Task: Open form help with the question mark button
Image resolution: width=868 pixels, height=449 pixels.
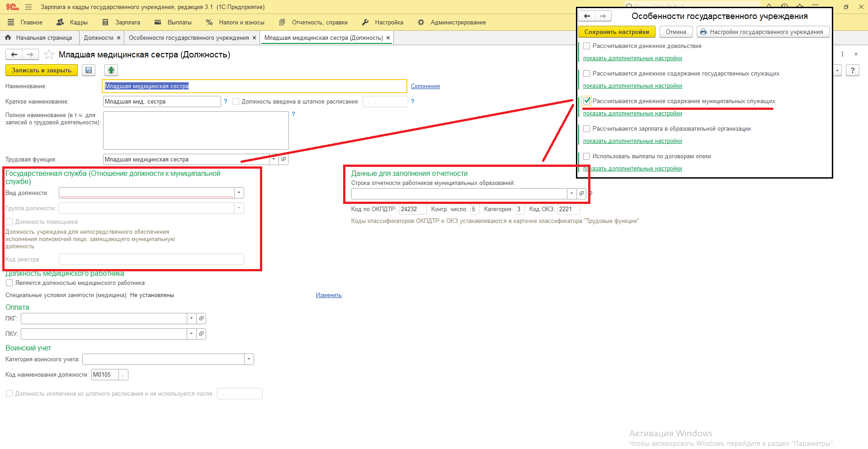Action: (853, 70)
